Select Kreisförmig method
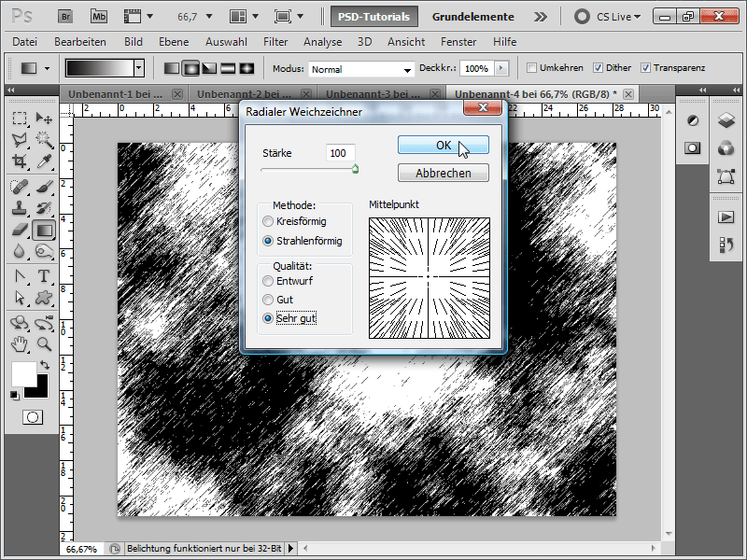This screenshot has height=560, width=747. [268, 221]
